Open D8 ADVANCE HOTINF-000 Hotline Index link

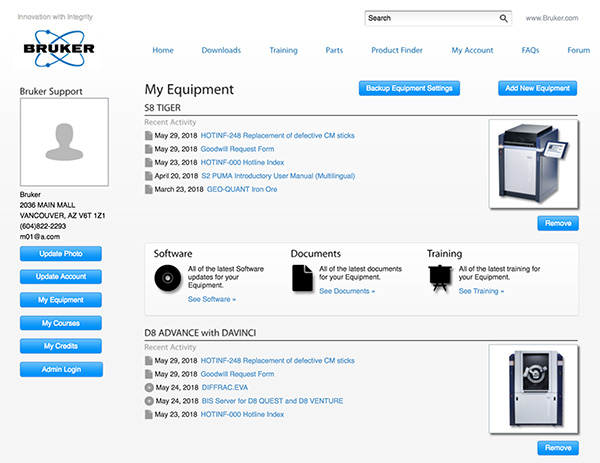242,414
